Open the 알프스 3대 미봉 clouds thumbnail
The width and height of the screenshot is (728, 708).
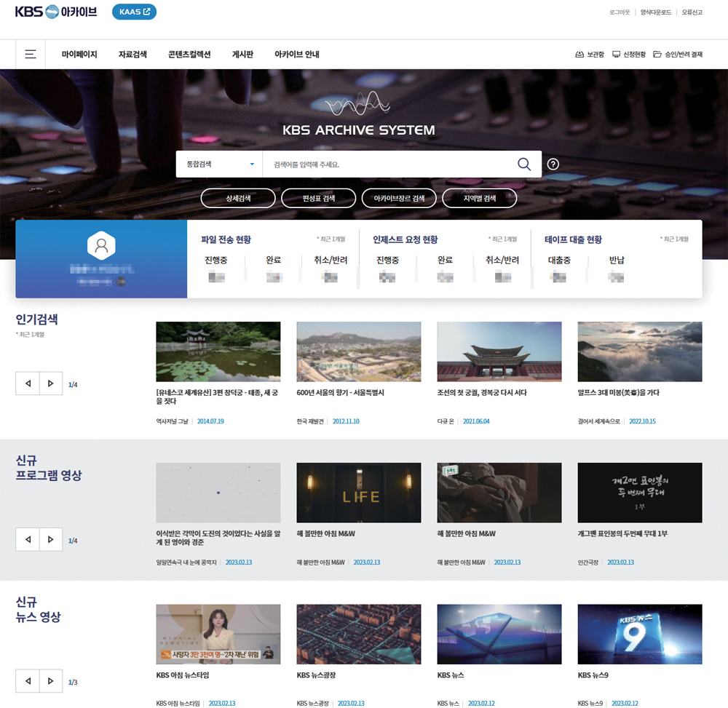[640, 351]
